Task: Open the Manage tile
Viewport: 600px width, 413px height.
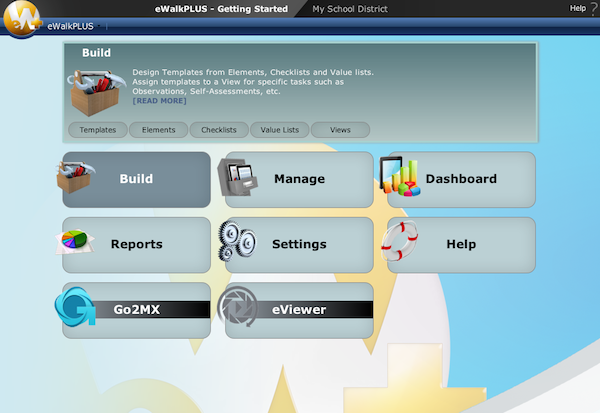Action: coord(299,180)
